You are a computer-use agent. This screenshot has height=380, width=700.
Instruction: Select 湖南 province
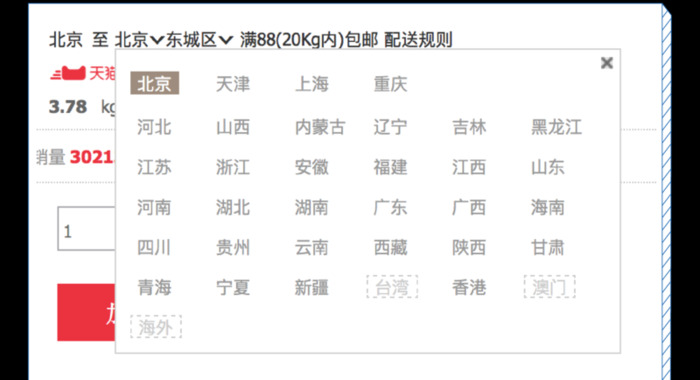point(312,208)
